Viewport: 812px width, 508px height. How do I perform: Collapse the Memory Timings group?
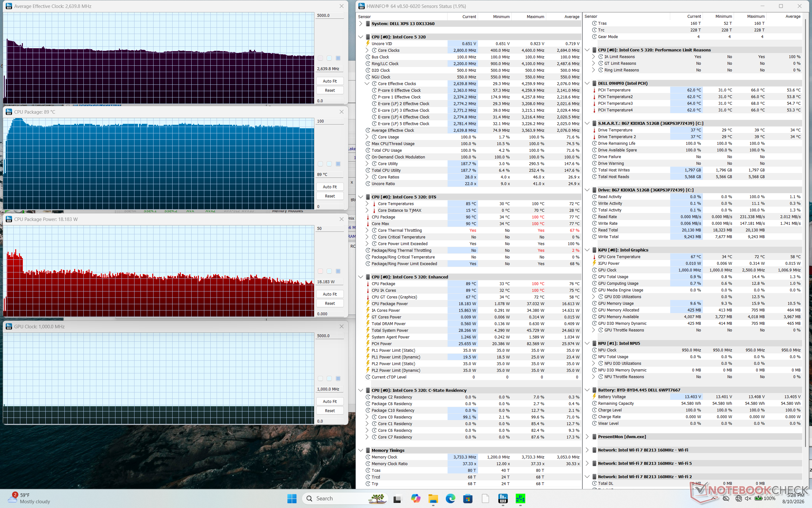pos(361,450)
